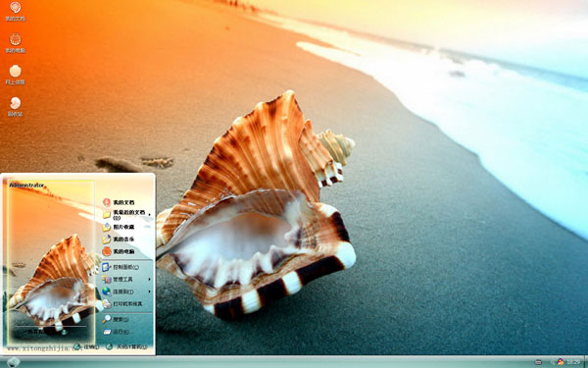The height and width of the screenshot is (368, 588).
Task: Expand the 我最近的文档 submenu arrow
Action: pos(150,214)
